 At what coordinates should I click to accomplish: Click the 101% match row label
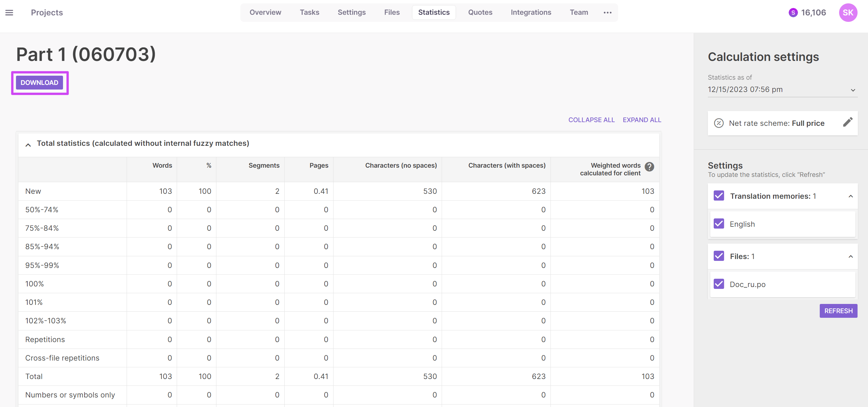pyautogui.click(x=34, y=302)
